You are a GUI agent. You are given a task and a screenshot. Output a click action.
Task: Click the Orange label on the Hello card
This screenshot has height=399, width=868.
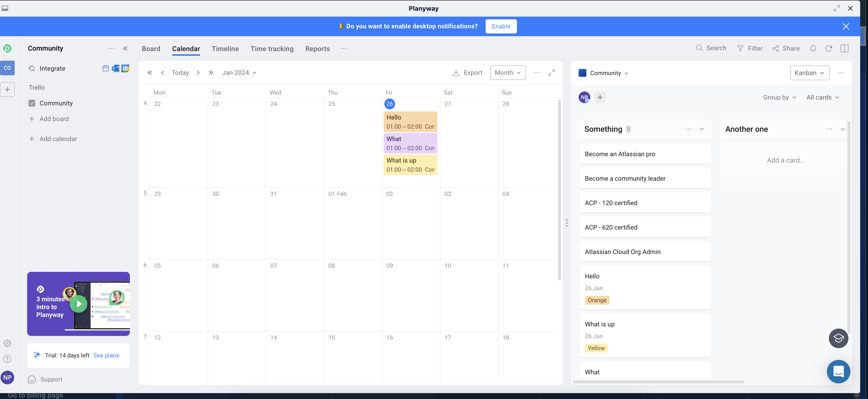(x=597, y=300)
